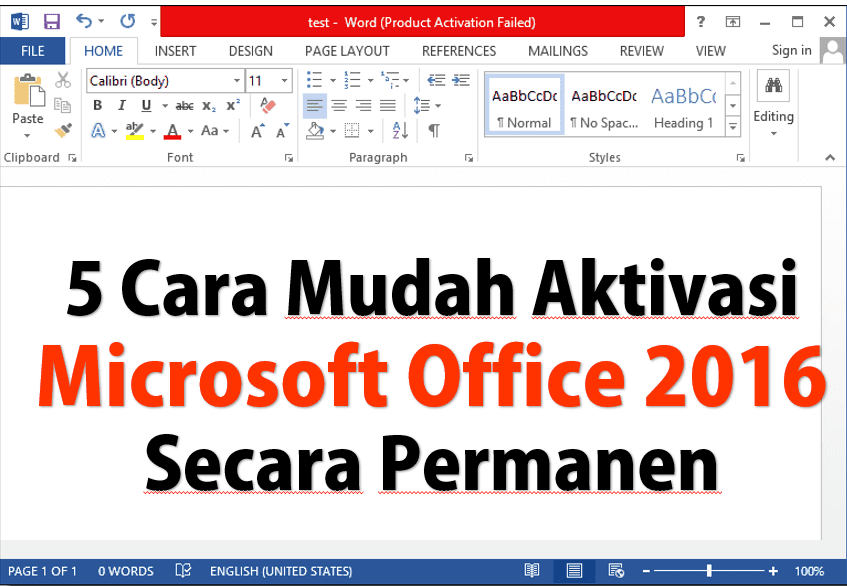Switch to REFERENCES tab

click(x=459, y=51)
